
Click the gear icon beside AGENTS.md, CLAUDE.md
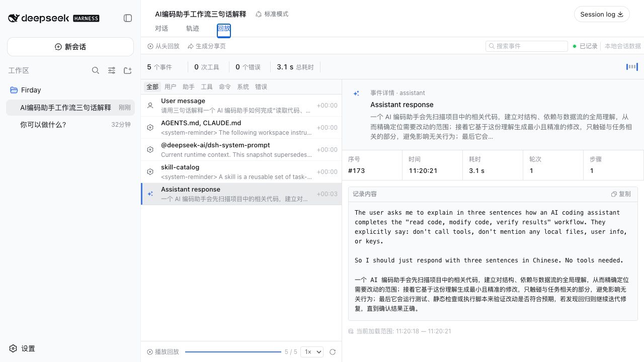tap(150, 128)
